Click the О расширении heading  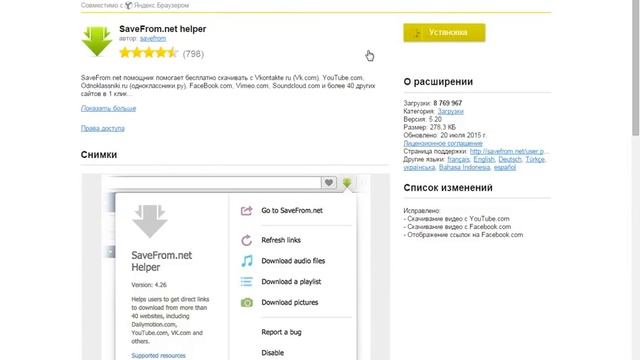(438, 82)
